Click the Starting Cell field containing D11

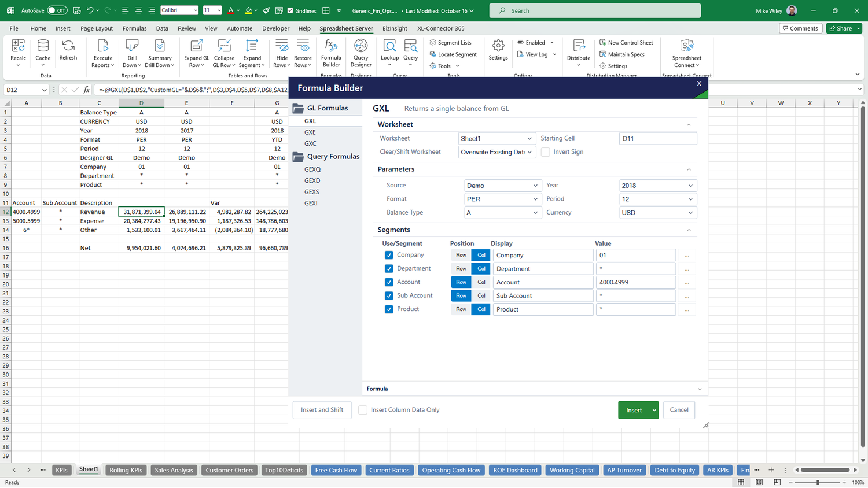click(658, 138)
